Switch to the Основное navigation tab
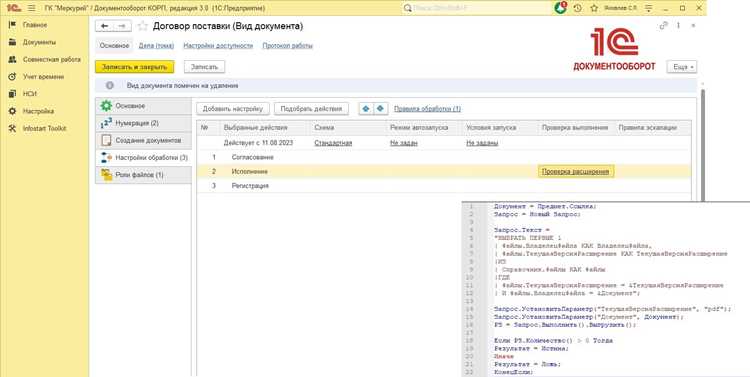The width and height of the screenshot is (750, 377). [x=114, y=46]
